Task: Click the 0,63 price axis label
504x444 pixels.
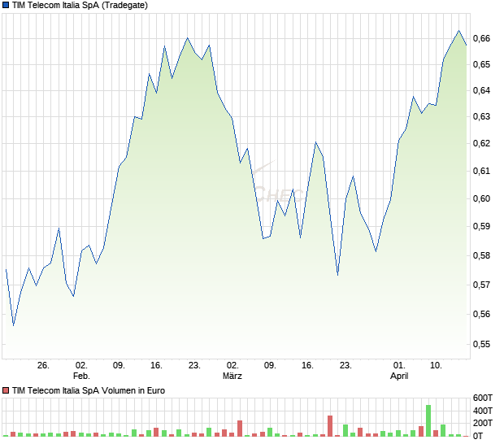Action: click(481, 117)
